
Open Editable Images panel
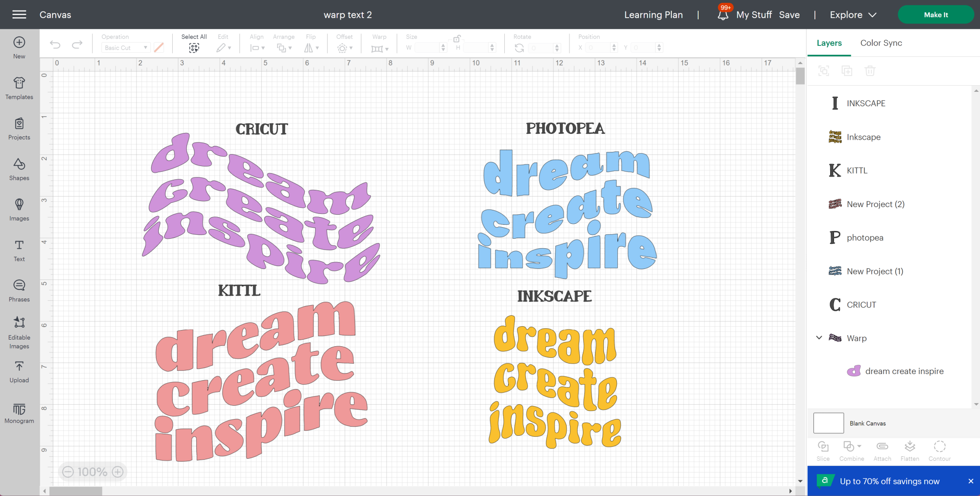pyautogui.click(x=19, y=333)
